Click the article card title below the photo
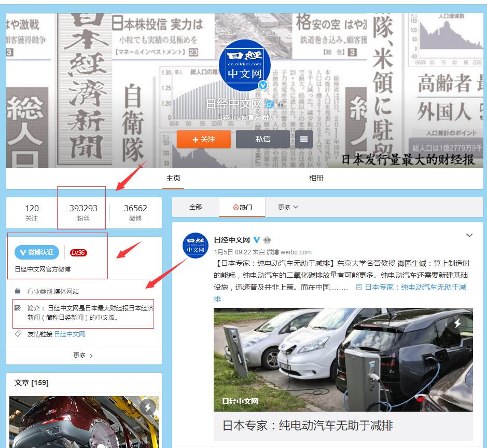 pyautogui.click(x=308, y=425)
